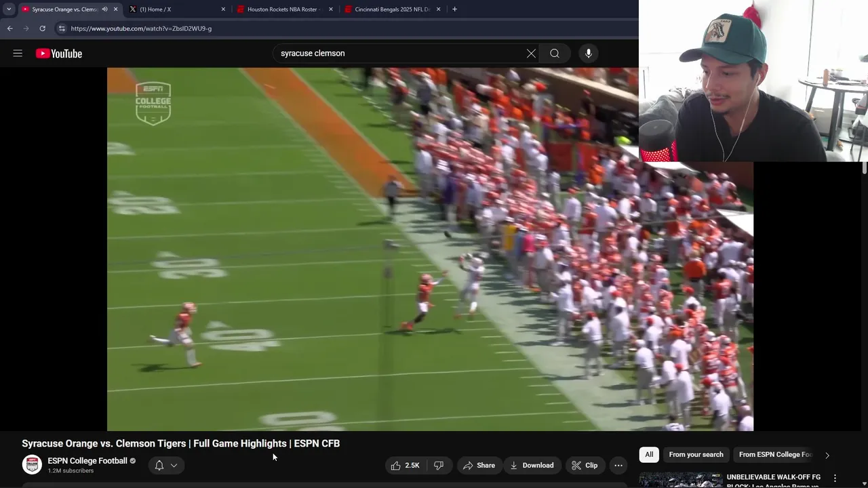Expand the subscription notification options chevron
The image size is (868, 488).
tap(174, 465)
